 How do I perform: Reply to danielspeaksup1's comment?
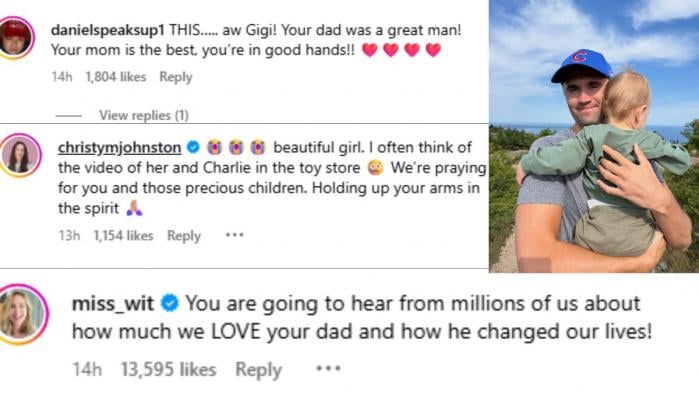point(175,77)
